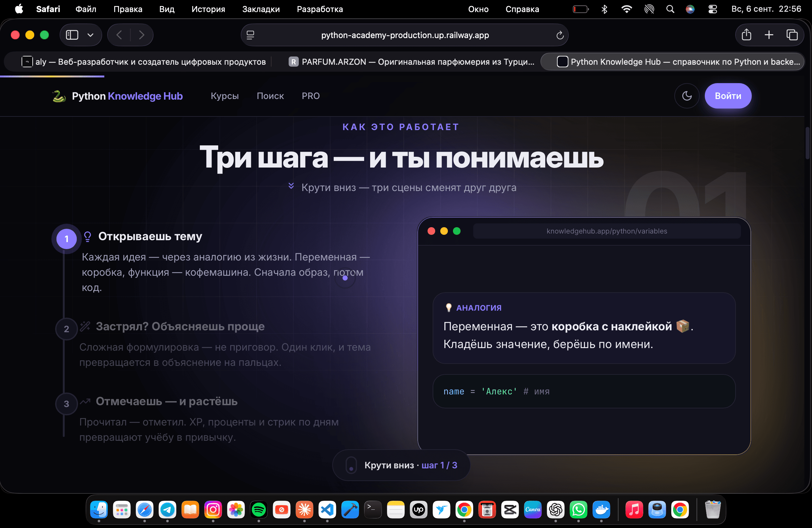
Task: Click the green snake logo icon
Action: pos(59,96)
